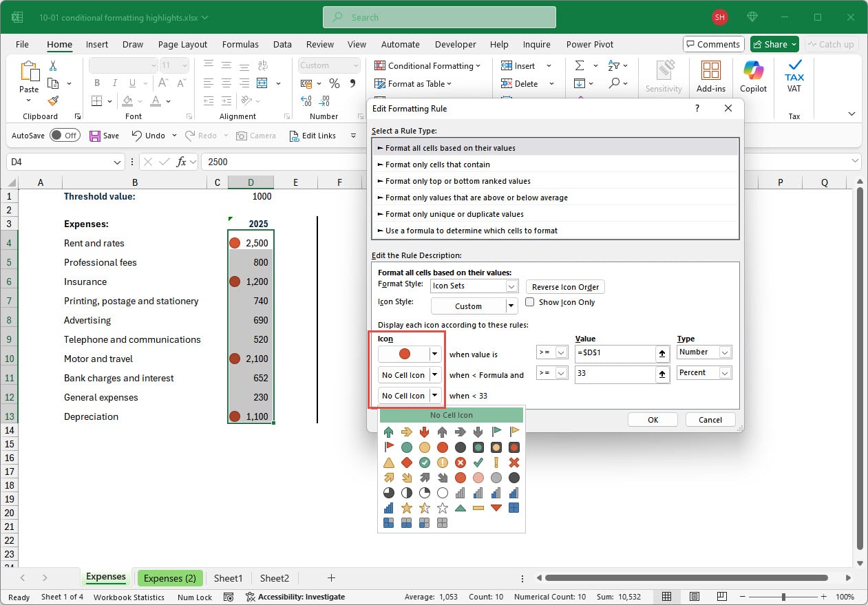The image size is (868, 605).
Task: Click the Format Painter brush icon
Action: (x=53, y=101)
